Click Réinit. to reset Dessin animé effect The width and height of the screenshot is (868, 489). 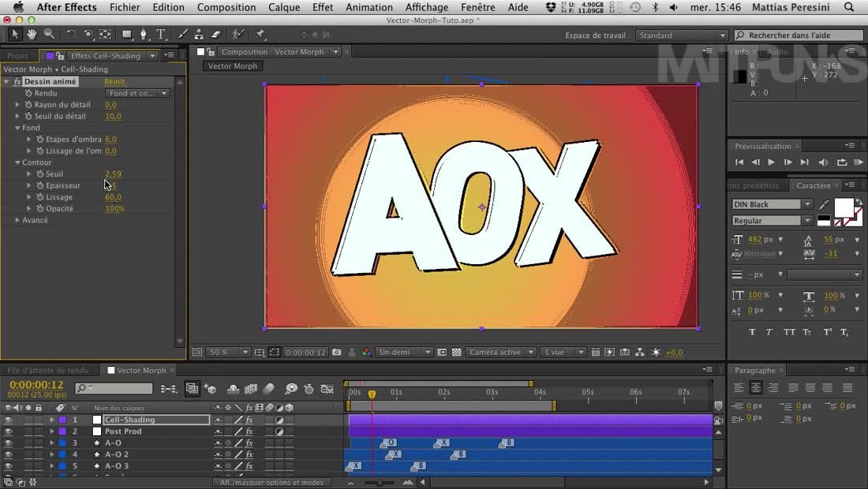coord(115,82)
